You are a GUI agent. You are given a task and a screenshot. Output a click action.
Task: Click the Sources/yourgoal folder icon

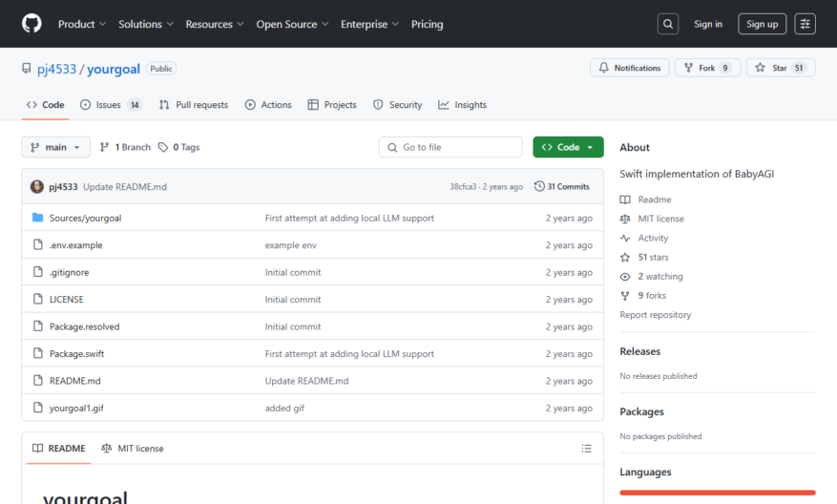tap(37, 218)
